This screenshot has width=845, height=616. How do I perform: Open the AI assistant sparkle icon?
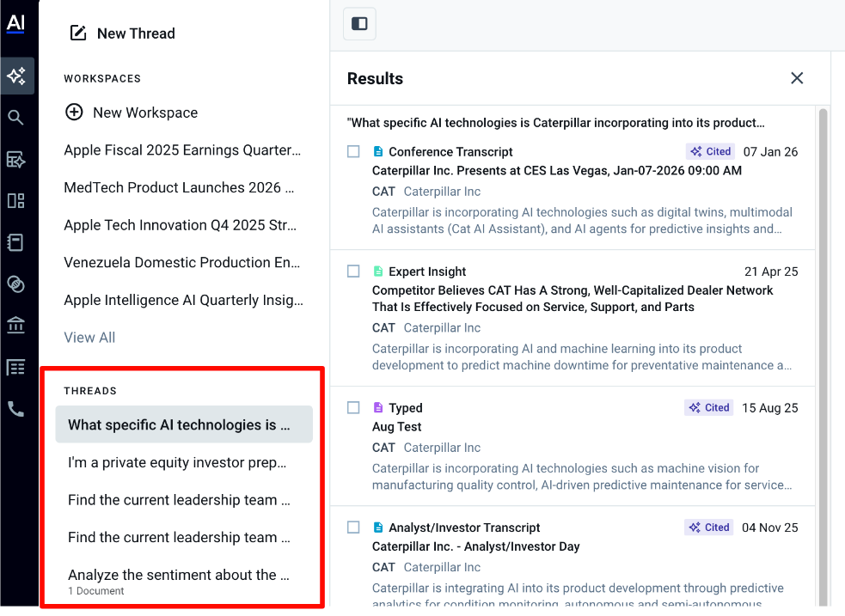[16, 76]
